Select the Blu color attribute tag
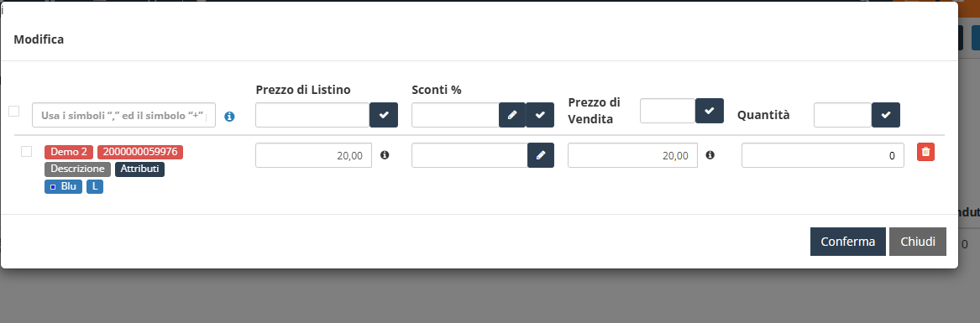This screenshot has width=980, height=323. (x=63, y=187)
